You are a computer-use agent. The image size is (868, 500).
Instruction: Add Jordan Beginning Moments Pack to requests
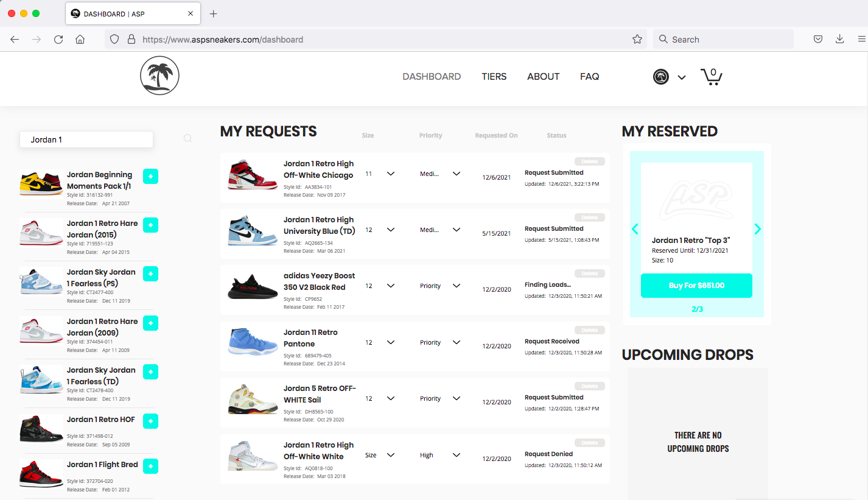click(x=150, y=176)
